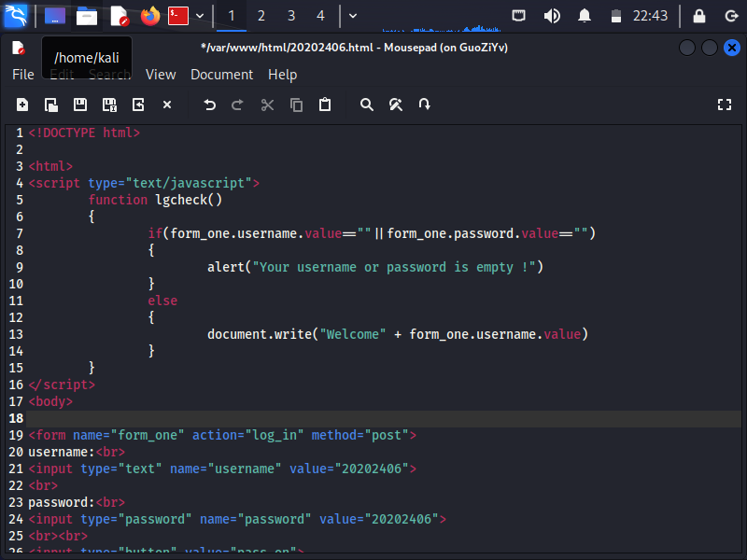
Task: Revert the document to saved state
Action: [138, 105]
